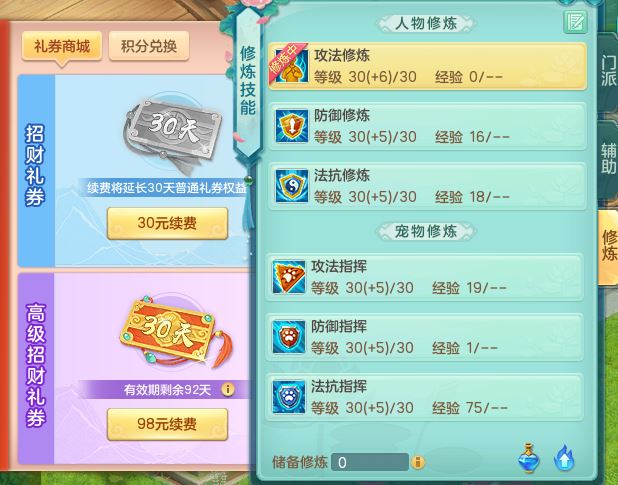
Task: Click the 30元续费 button
Action: coord(168,223)
